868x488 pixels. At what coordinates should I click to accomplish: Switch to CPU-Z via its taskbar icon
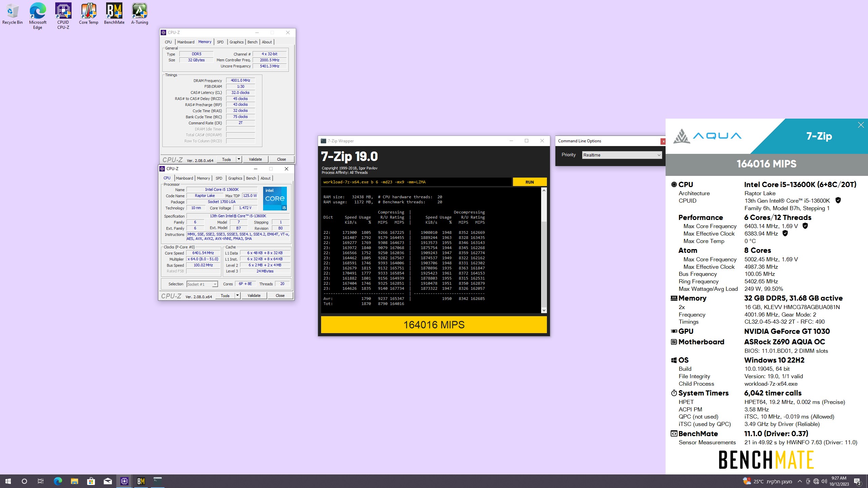[124, 481]
